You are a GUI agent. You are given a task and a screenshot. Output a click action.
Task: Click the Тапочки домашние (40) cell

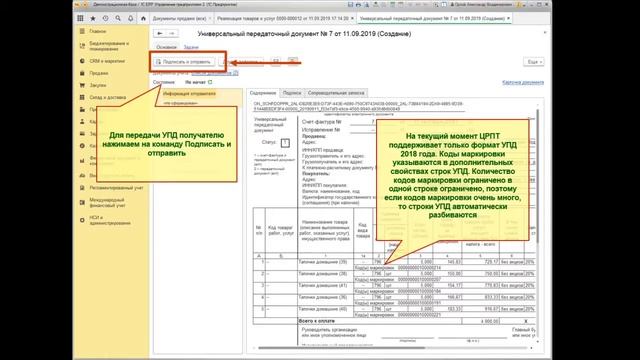pos(326,309)
